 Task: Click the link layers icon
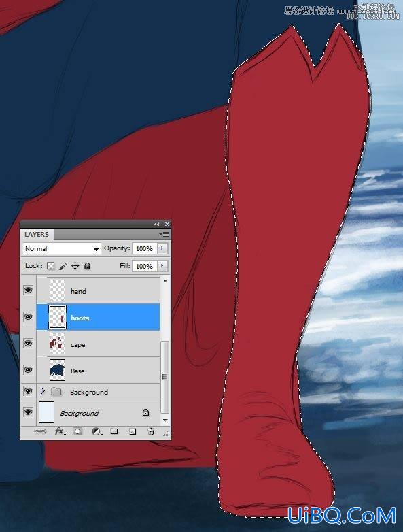coord(40,431)
